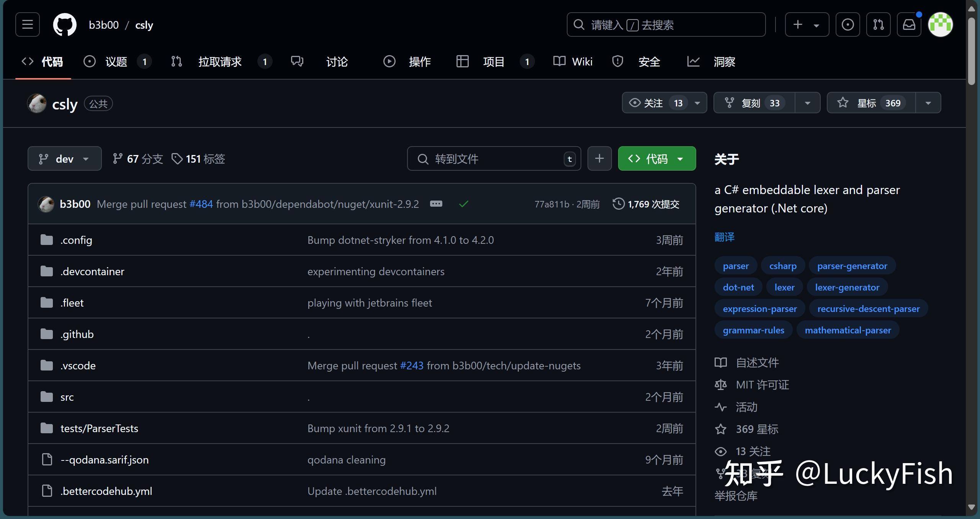Click the add file plus button

tap(599, 158)
